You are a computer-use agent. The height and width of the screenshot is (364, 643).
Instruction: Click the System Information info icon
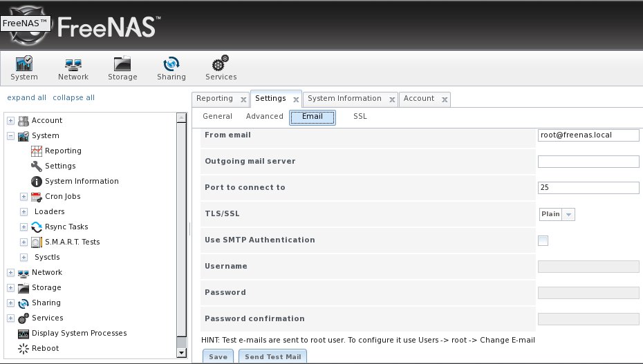[x=37, y=181]
